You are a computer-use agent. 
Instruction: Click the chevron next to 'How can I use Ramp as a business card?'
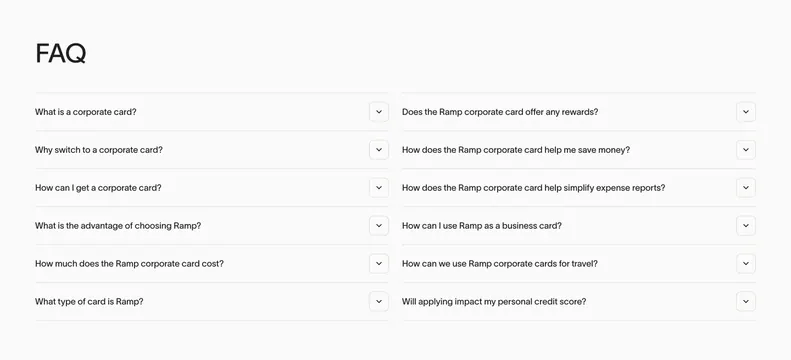tap(746, 226)
